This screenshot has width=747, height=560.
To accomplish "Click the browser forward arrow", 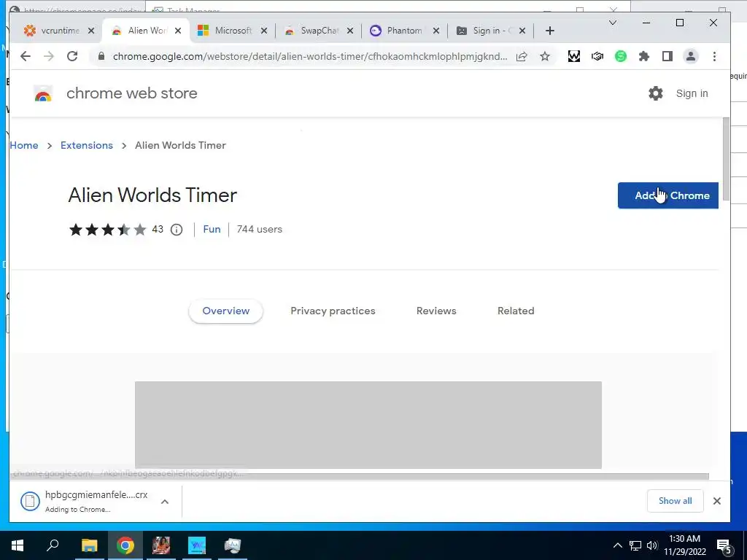I will [49, 56].
